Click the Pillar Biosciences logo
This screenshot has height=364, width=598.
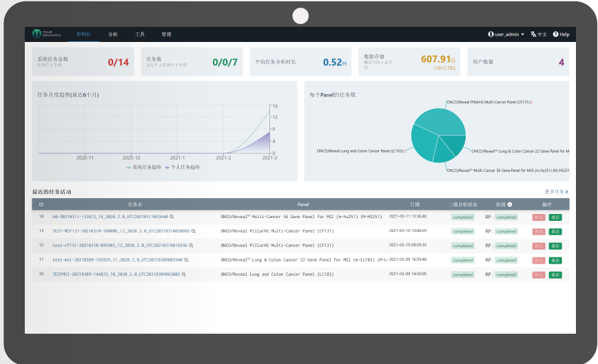(47, 34)
